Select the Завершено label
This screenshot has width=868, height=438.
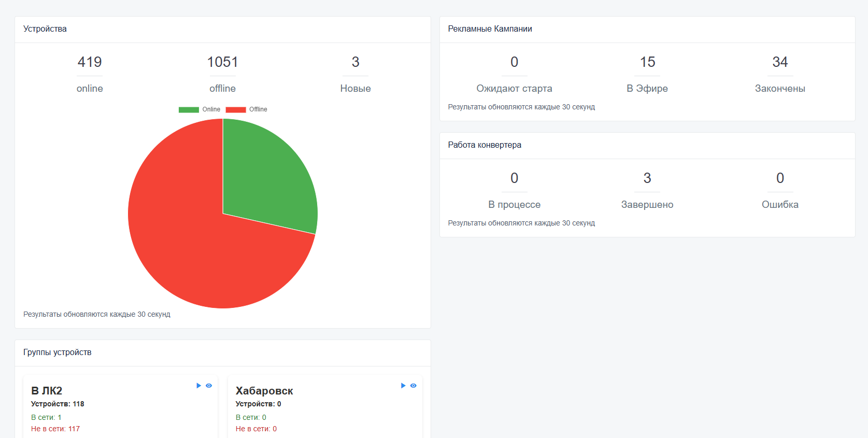tap(647, 205)
